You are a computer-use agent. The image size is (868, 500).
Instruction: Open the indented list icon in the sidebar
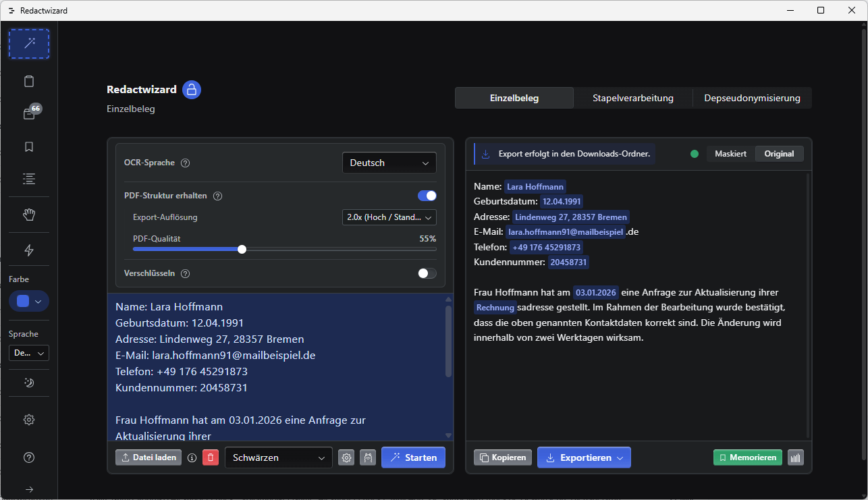click(x=29, y=179)
